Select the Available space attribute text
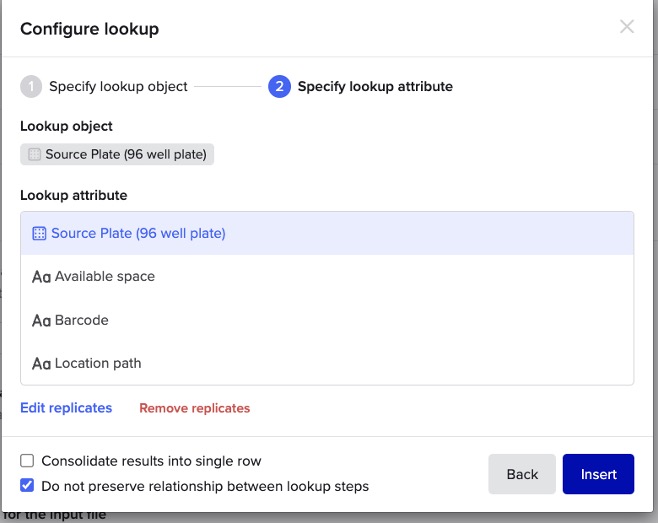The width and height of the screenshot is (658, 524). [x=105, y=277]
